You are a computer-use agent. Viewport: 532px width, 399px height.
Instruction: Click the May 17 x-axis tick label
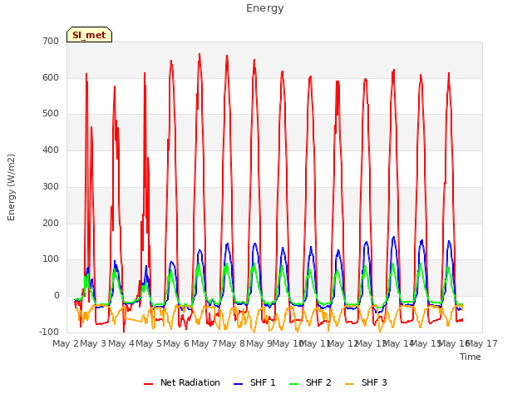[482, 343]
